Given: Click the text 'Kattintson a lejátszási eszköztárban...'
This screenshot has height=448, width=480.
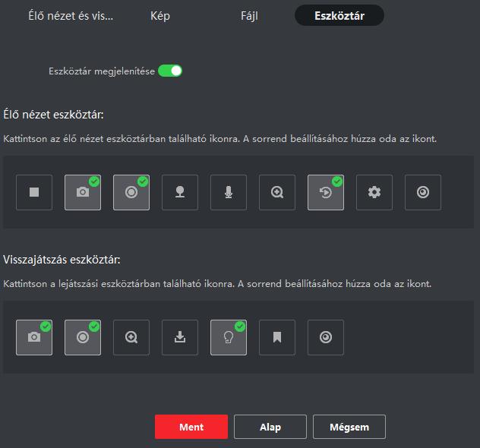Looking at the screenshot, I should tap(217, 284).
